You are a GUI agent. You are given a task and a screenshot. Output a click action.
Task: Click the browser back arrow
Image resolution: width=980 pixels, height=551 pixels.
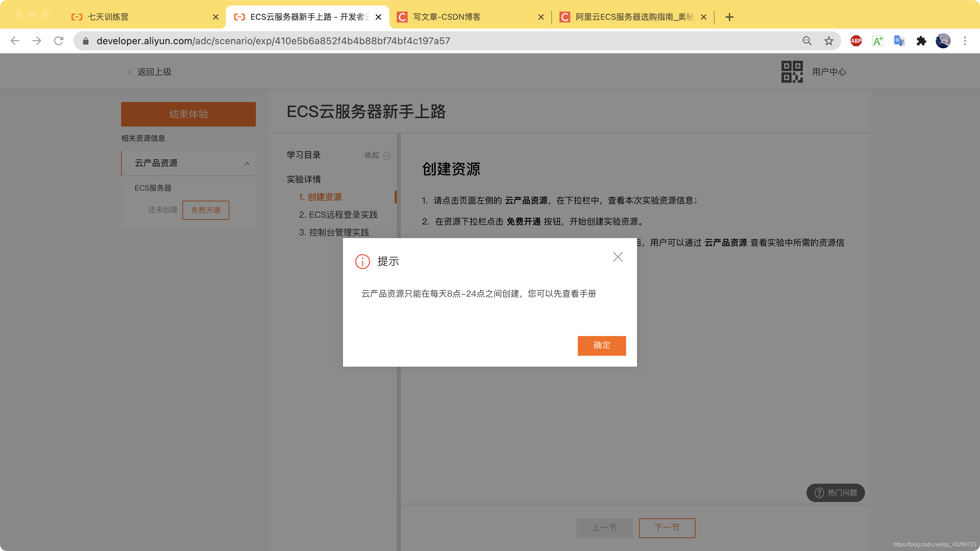[15, 41]
